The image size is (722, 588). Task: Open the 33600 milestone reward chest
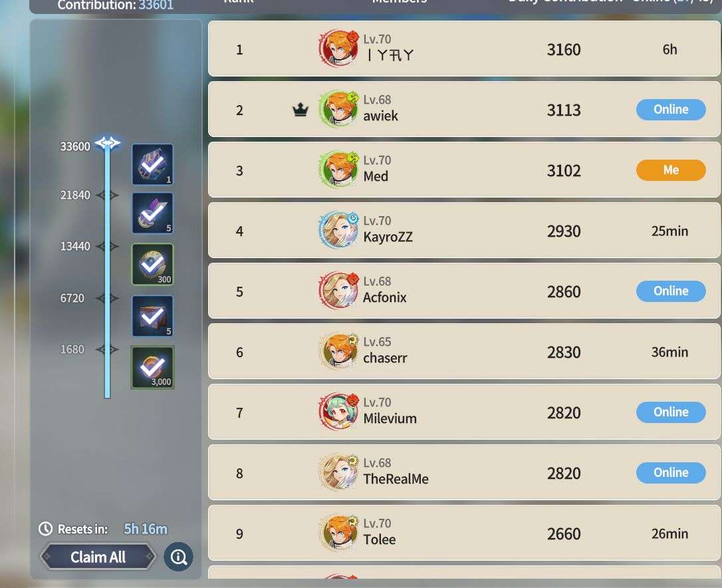click(152, 164)
